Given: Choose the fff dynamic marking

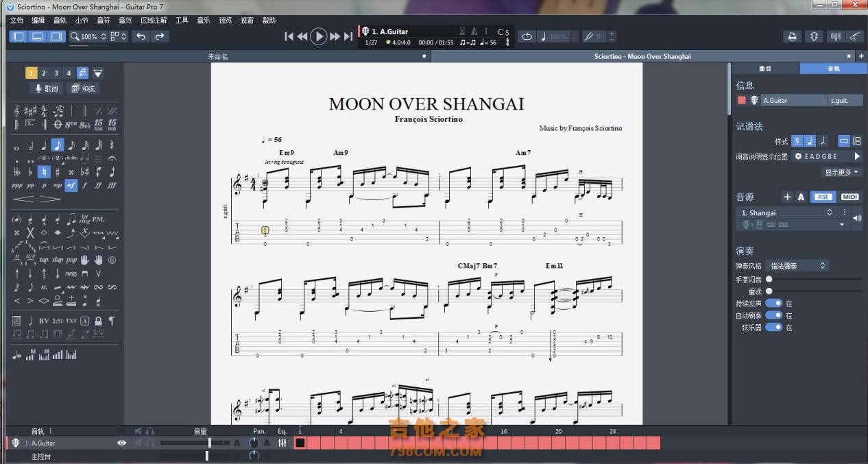Looking at the screenshot, I should [x=112, y=185].
